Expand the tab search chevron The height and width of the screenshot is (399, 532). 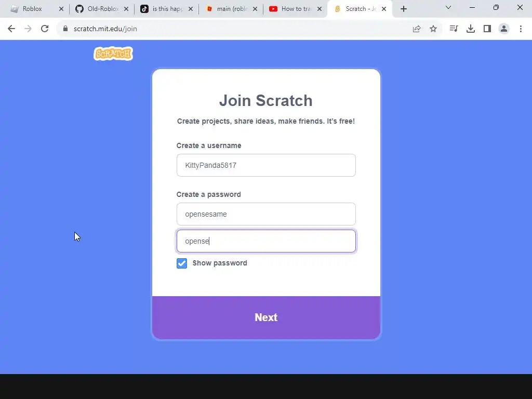448,7
